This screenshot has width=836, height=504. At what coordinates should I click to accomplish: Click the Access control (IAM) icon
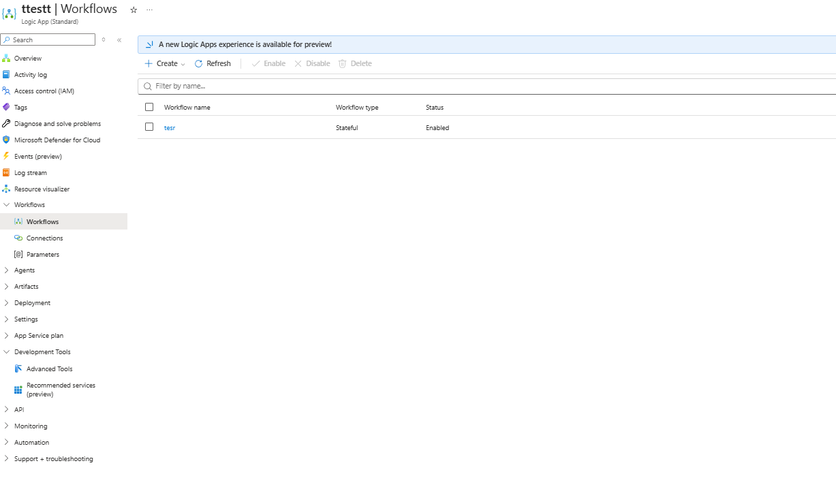pos(6,91)
